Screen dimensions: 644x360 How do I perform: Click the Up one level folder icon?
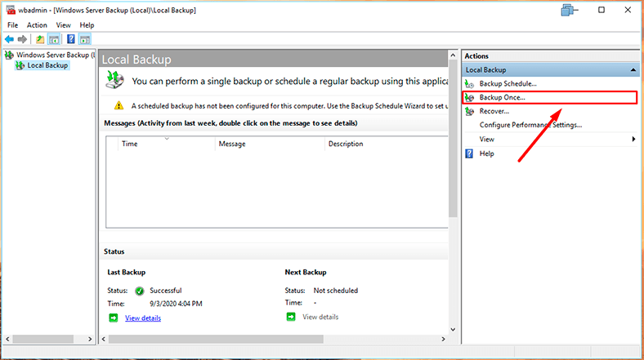[x=40, y=39]
